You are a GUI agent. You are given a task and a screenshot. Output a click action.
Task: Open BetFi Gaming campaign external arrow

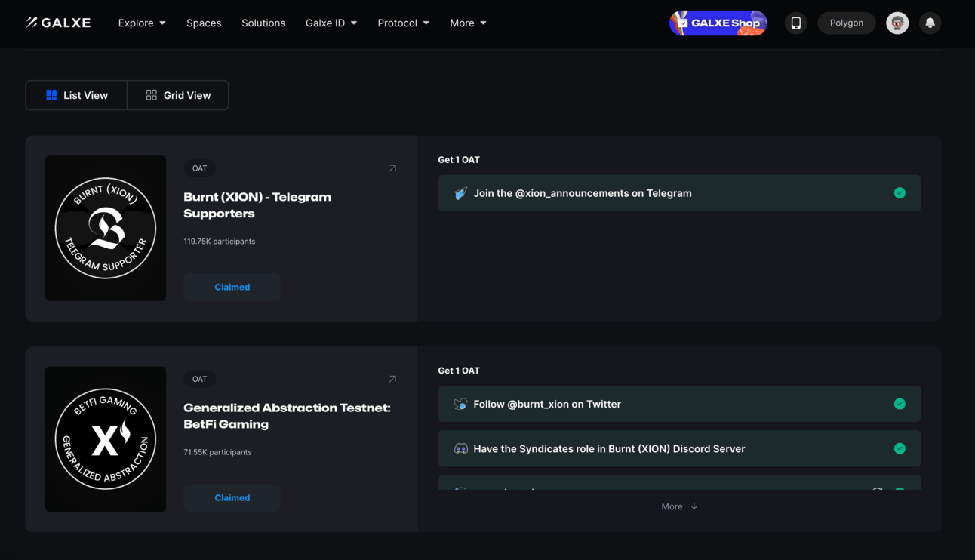coord(392,379)
